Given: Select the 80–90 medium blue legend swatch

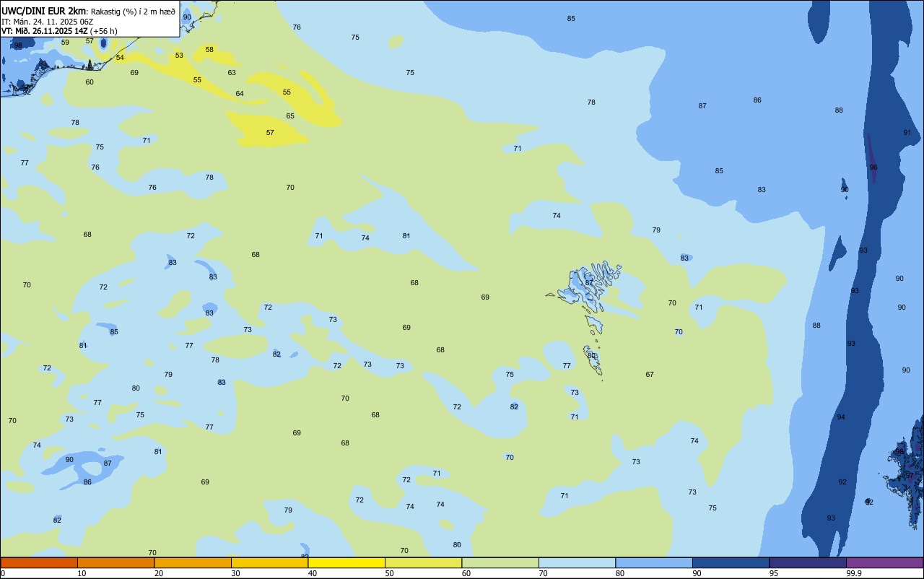Looking at the screenshot, I should pyautogui.click(x=654, y=562).
